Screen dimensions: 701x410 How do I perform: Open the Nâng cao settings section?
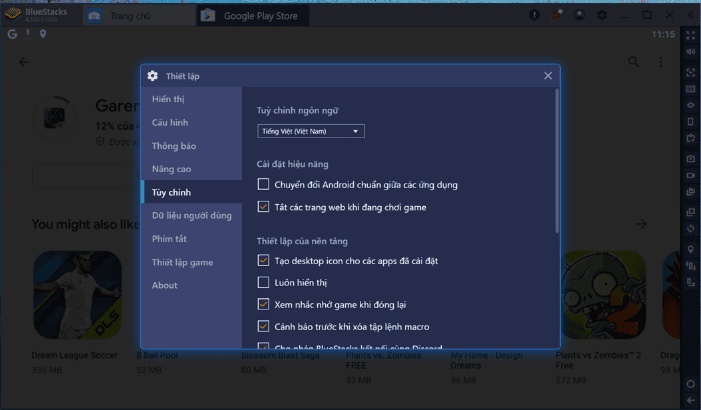coord(192,169)
